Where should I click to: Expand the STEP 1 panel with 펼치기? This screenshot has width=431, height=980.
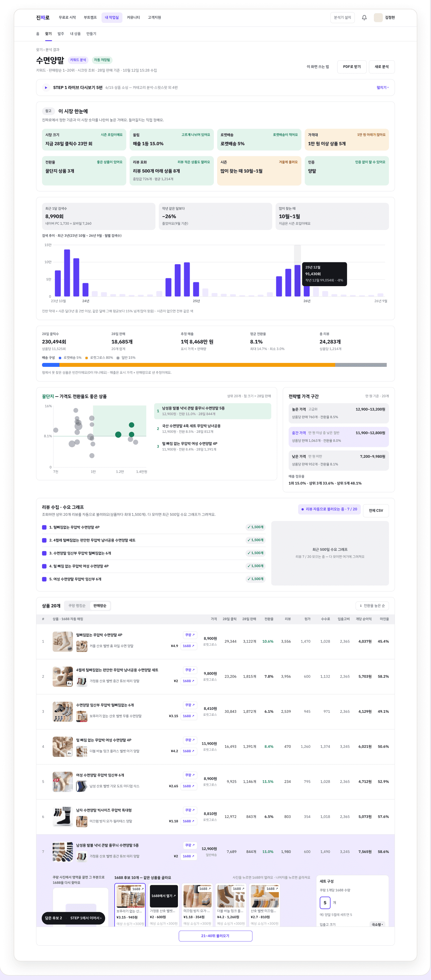pos(382,88)
